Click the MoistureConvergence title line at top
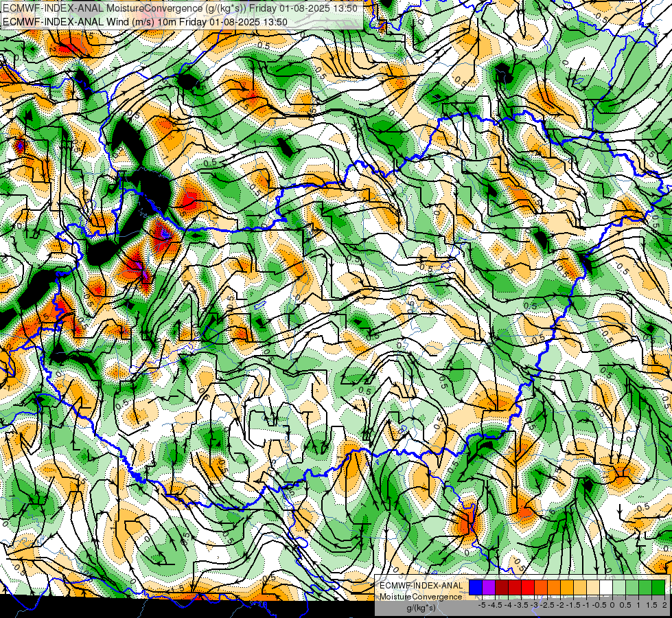This screenshot has height=618, width=672. click(x=180, y=8)
